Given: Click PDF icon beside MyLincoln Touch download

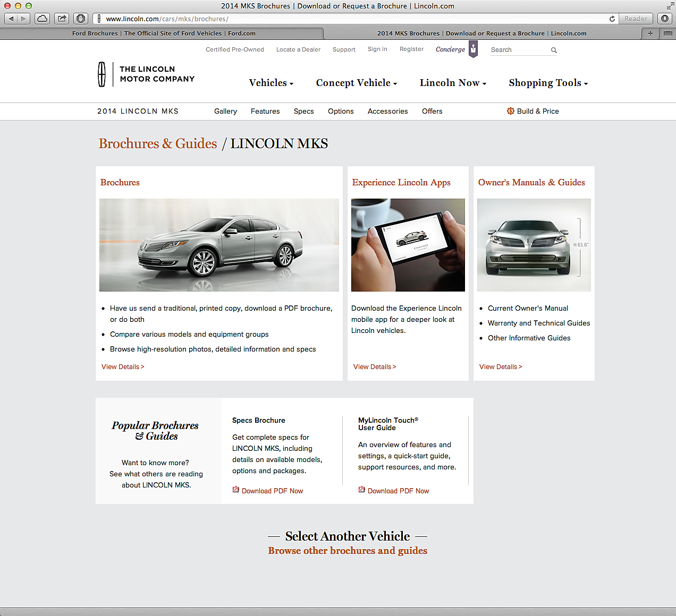Looking at the screenshot, I should point(362,490).
